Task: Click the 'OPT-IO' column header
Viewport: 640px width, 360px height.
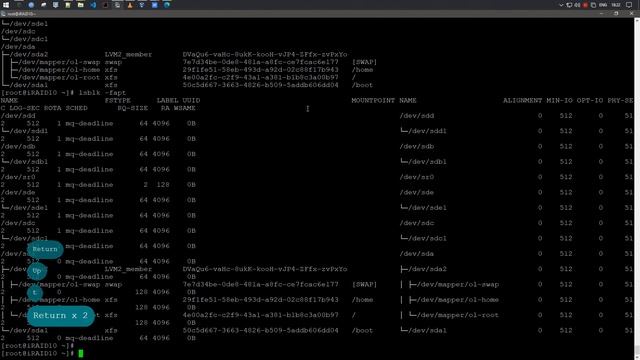Action: coord(590,100)
